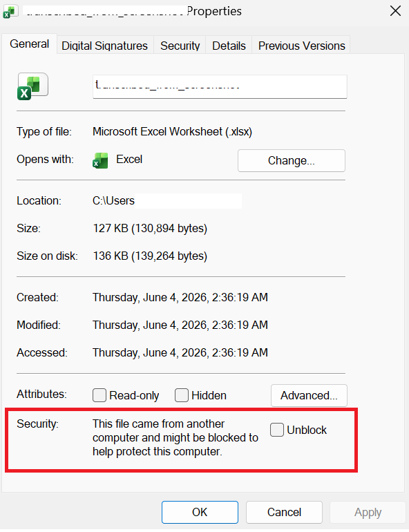The height and width of the screenshot is (532, 409).
Task: Click the Accessed date value
Action: (x=180, y=353)
